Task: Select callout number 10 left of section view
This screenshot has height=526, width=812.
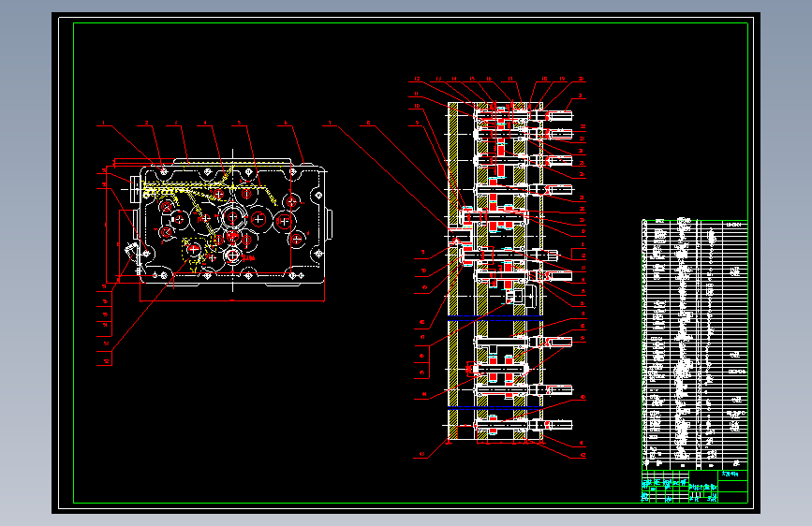Action: [417, 106]
